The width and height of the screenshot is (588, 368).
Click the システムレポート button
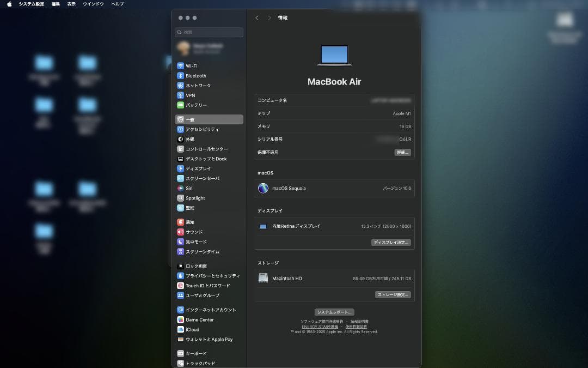click(334, 312)
